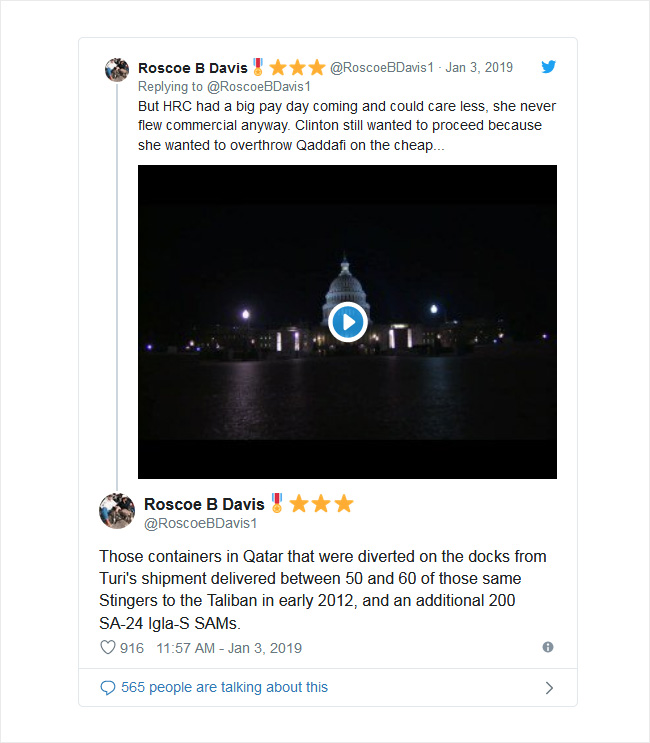
Task: Click the 916 likes count
Action: pos(132,648)
